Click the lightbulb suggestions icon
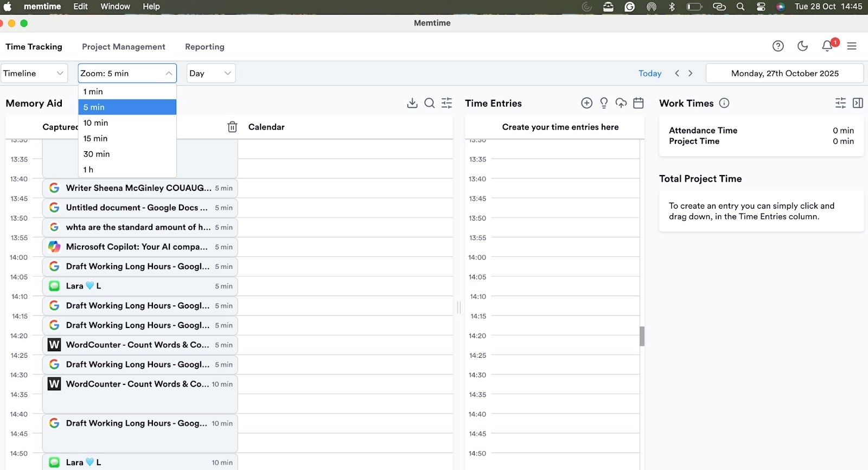The width and height of the screenshot is (868, 470). click(604, 103)
